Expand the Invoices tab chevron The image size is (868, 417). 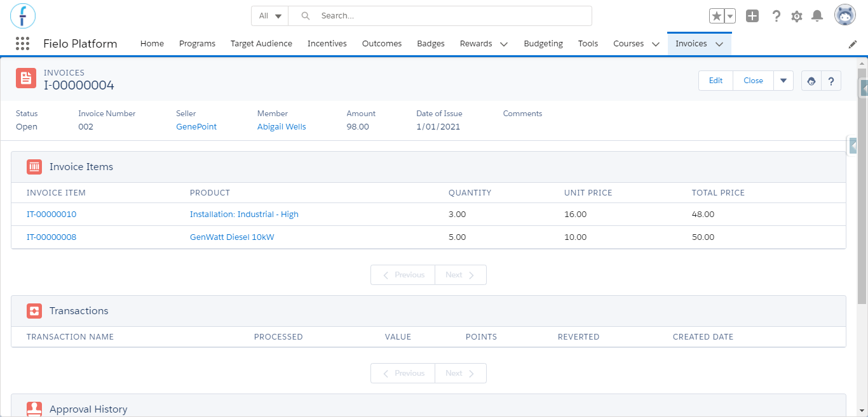(719, 44)
